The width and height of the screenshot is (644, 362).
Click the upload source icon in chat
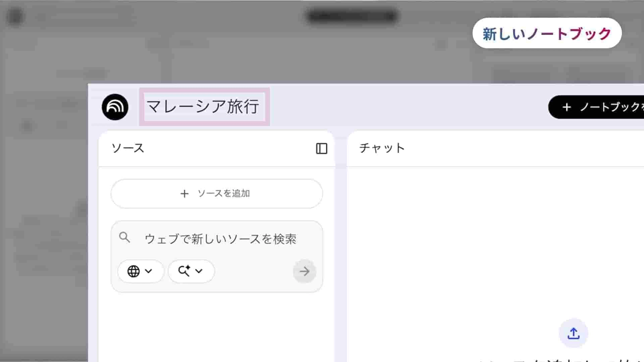point(573,333)
